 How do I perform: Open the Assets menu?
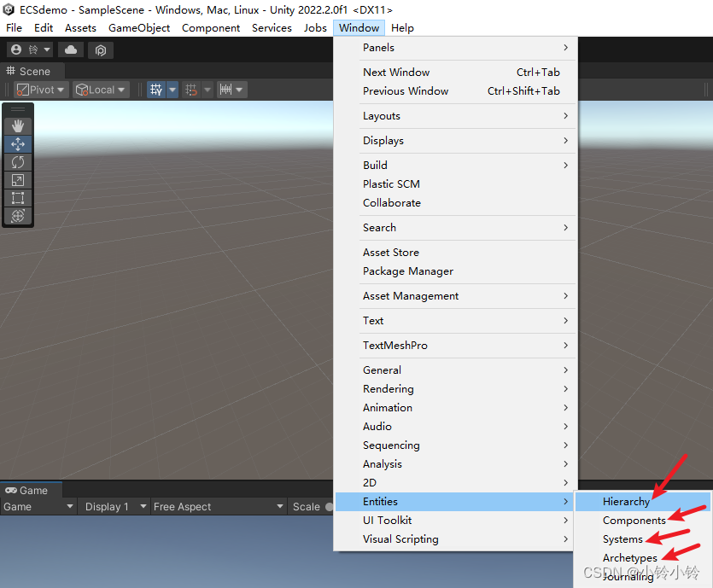80,27
